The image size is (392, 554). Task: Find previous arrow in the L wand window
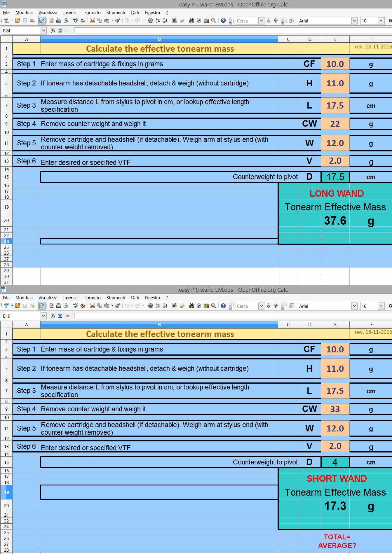point(276,21)
